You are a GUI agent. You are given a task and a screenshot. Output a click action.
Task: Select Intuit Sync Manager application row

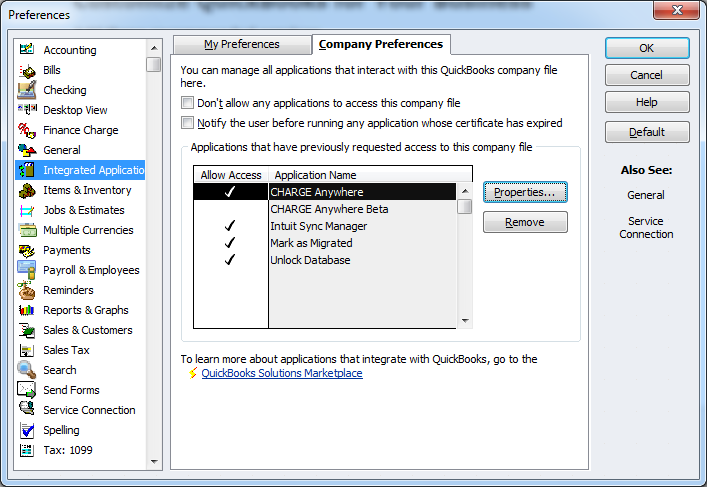tap(318, 226)
